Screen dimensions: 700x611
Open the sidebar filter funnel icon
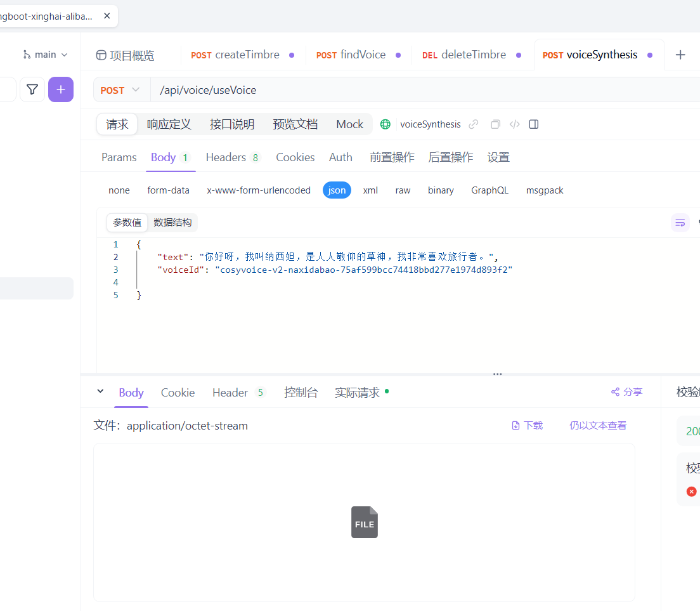32,89
